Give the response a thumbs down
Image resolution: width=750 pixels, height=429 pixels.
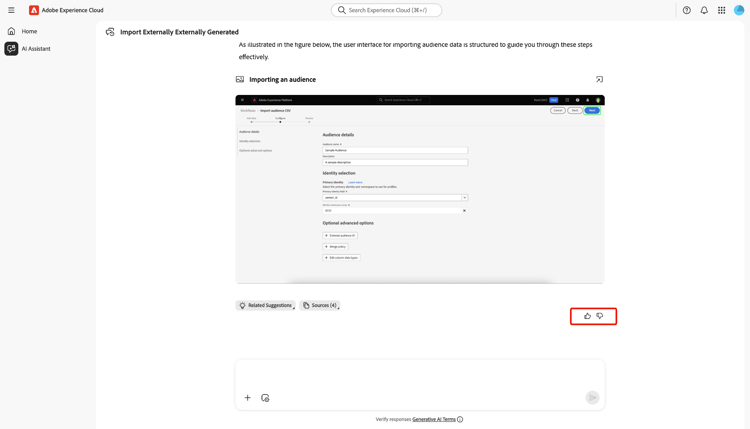click(x=600, y=316)
